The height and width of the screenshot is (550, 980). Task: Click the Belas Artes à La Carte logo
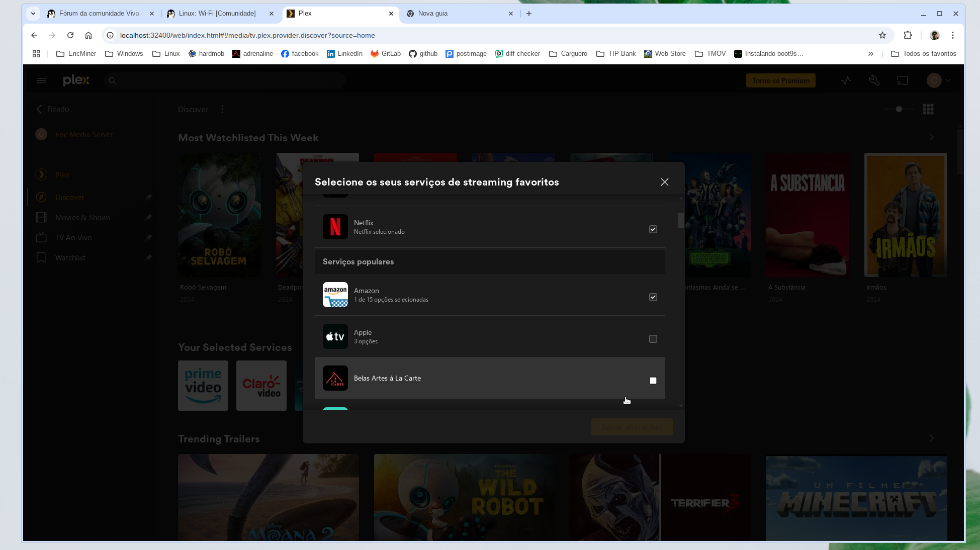pos(335,378)
